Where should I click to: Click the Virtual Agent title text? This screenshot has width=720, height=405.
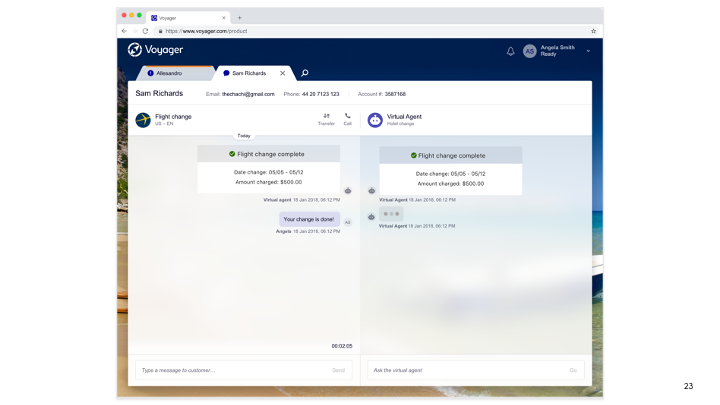[x=404, y=117]
